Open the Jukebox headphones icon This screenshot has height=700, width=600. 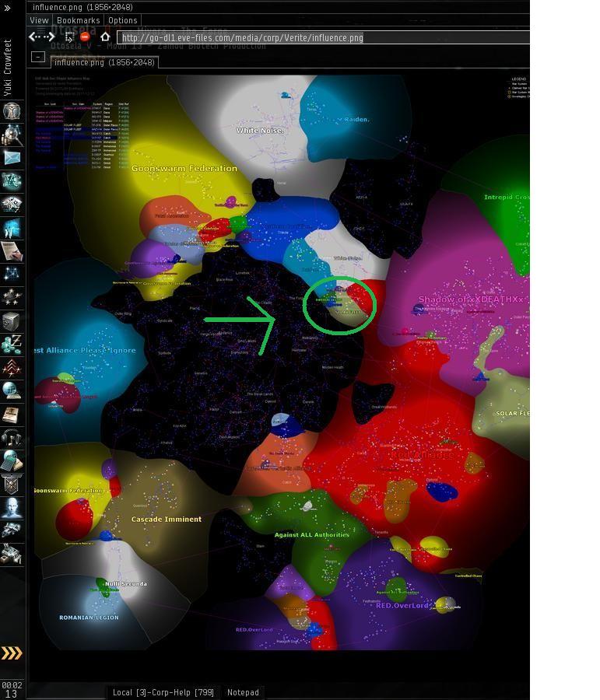click(12, 437)
